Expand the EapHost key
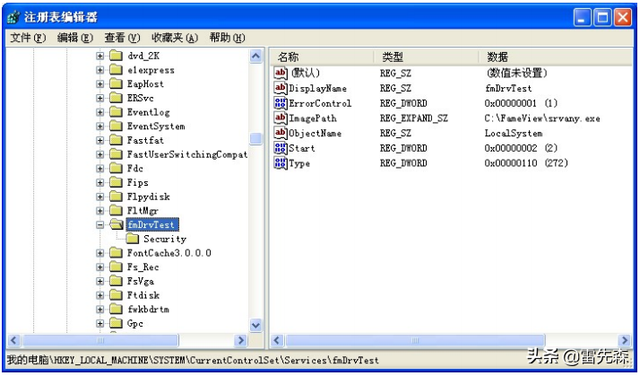 [100, 84]
